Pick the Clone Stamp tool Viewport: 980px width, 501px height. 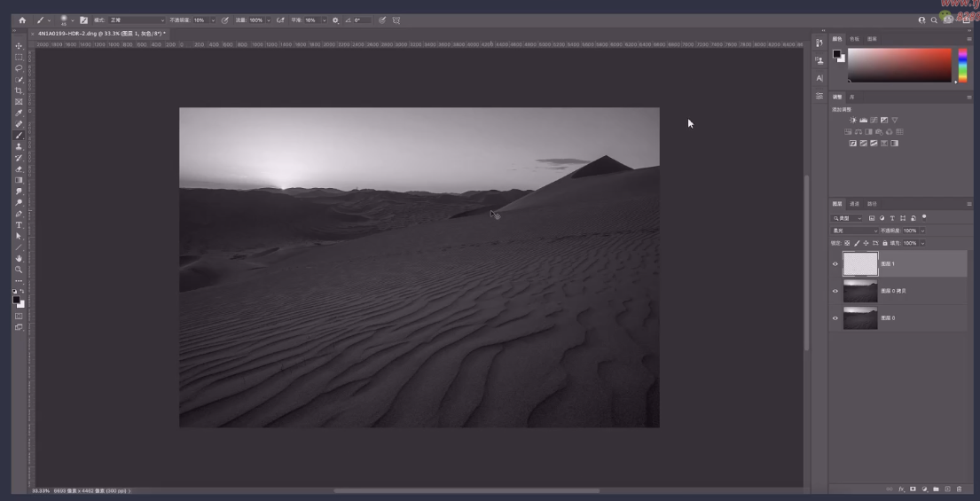(x=19, y=146)
